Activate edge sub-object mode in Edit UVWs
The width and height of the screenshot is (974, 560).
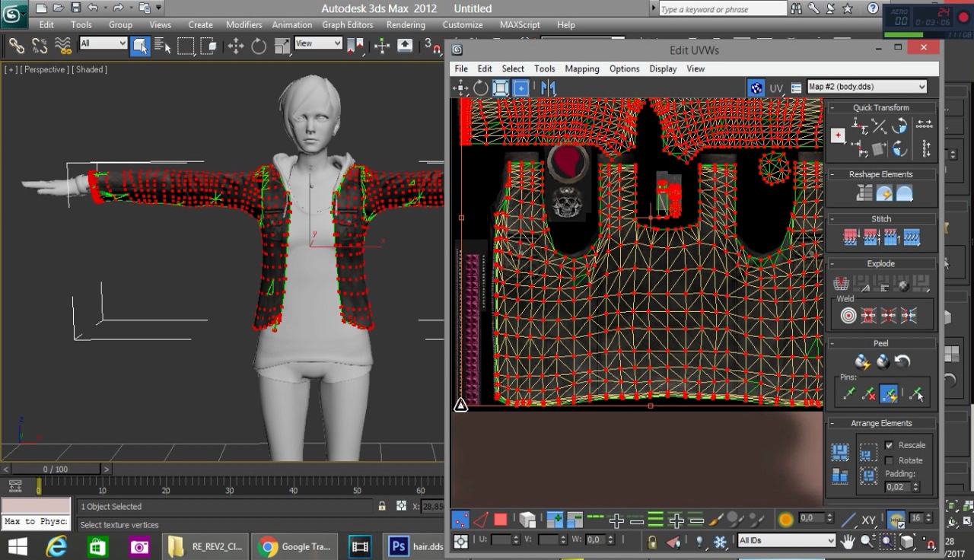(480, 520)
